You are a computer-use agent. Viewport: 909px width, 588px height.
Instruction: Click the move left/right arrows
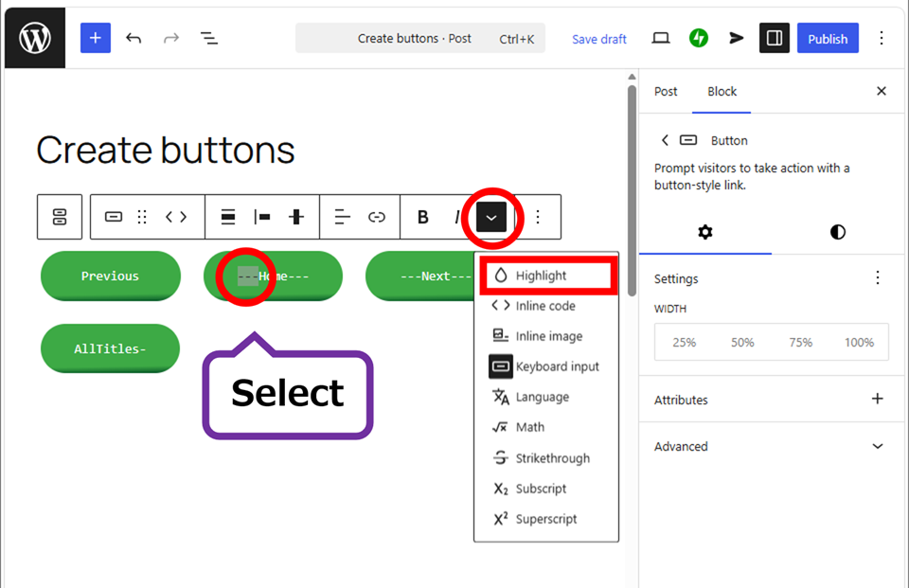176,217
